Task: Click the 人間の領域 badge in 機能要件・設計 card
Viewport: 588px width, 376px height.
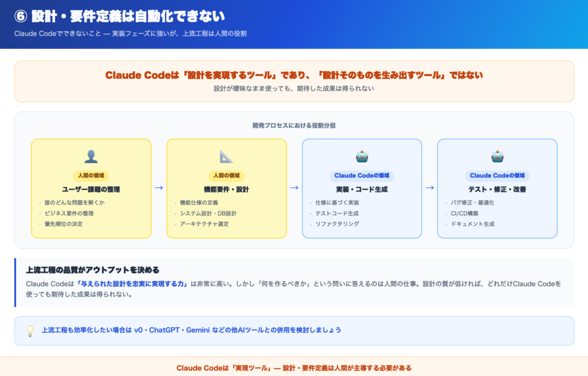Action: click(x=226, y=176)
